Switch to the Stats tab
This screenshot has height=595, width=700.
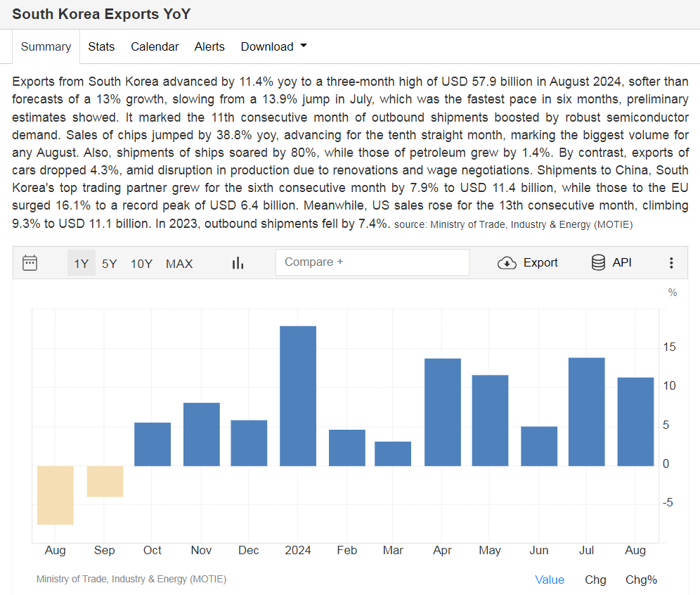click(101, 46)
